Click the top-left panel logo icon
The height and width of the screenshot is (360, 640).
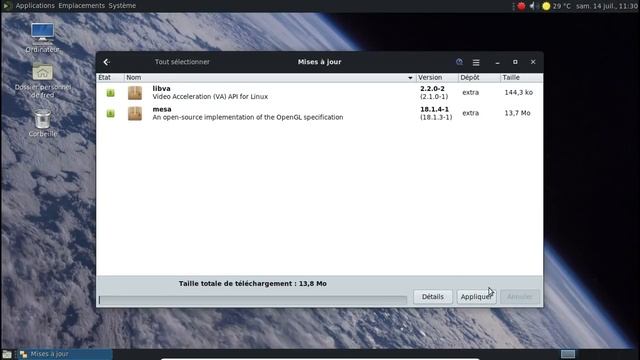click(x=6, y=6)
